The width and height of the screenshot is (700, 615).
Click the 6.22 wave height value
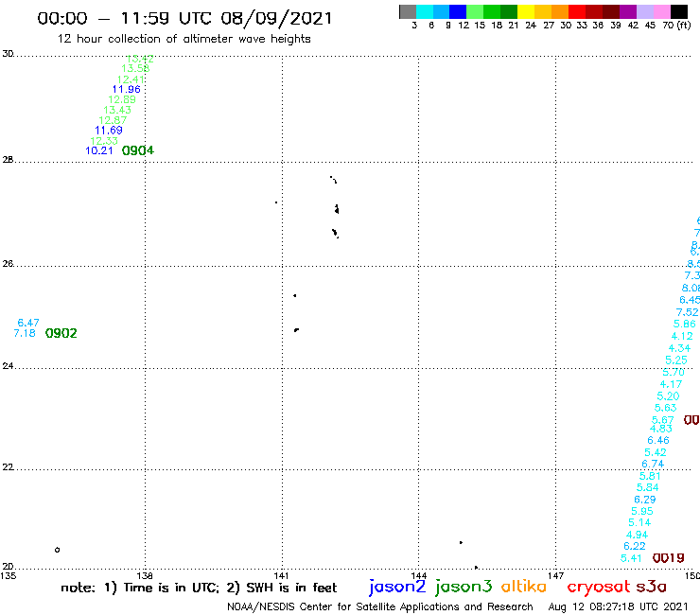click(x=635, y=546)
